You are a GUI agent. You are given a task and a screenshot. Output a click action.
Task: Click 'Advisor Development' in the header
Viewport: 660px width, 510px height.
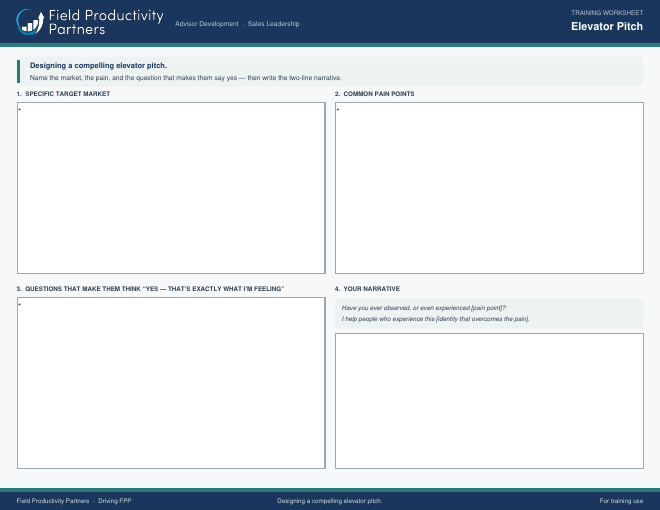(207, 24)
